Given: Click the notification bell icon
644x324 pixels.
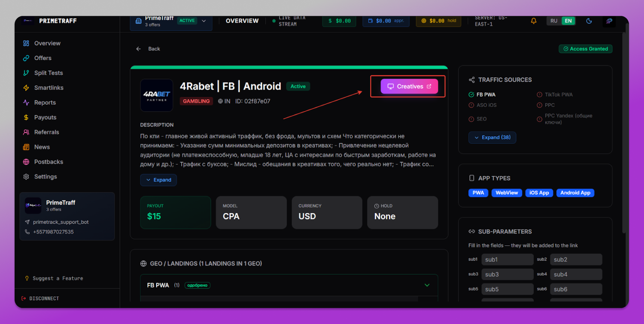Looking at the screenshot, I should coord(534,21).
